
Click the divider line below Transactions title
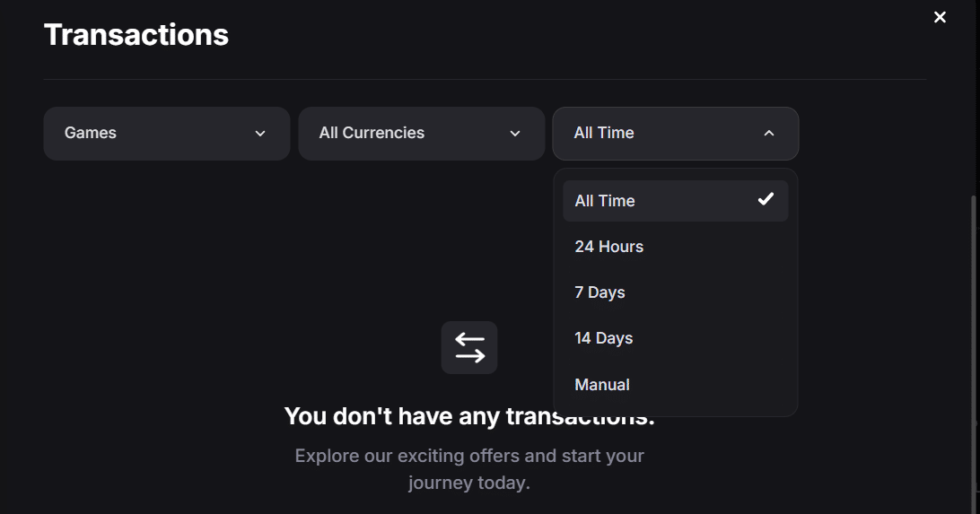485,80
